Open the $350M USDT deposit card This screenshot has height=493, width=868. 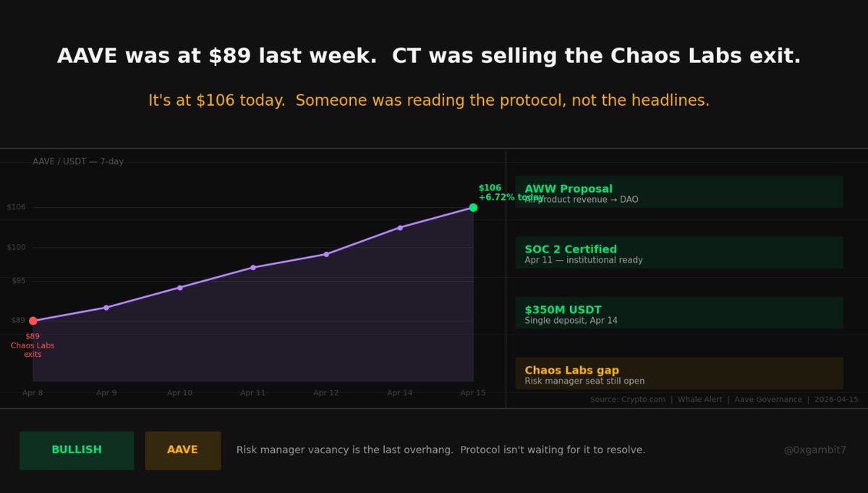coord(678,313)
